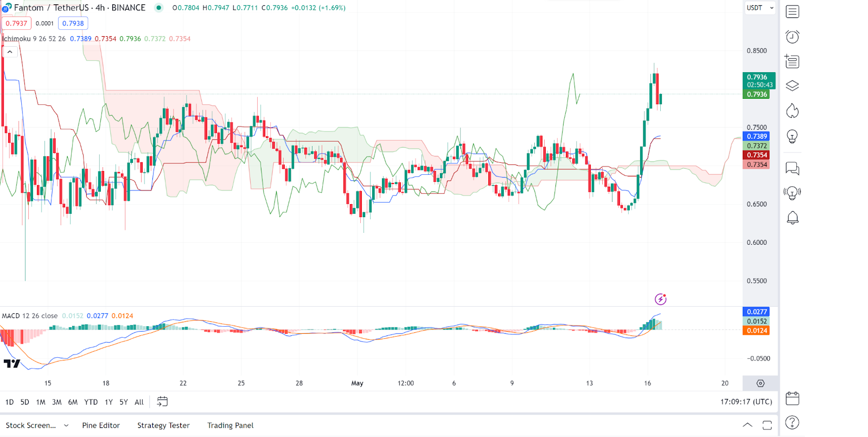The height and width of the screenshot is (437, 868).
Task: Select the 1Y time range
Action: pyautogui.click(x=108, y=402)
